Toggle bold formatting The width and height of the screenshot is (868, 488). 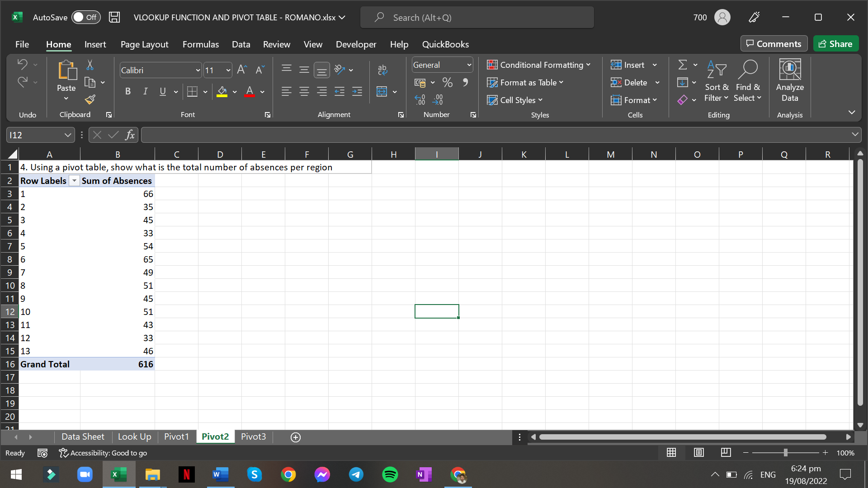click(x=128, y=92)
